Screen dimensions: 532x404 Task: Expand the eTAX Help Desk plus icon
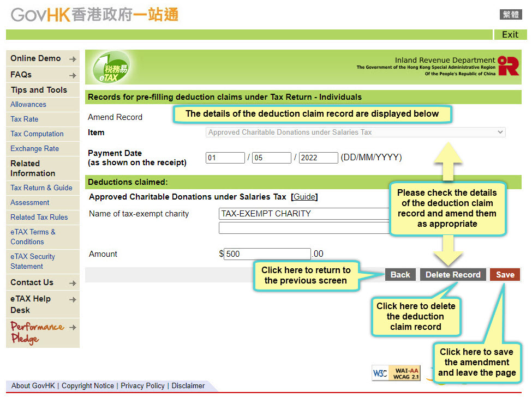[x=73, y=300]
